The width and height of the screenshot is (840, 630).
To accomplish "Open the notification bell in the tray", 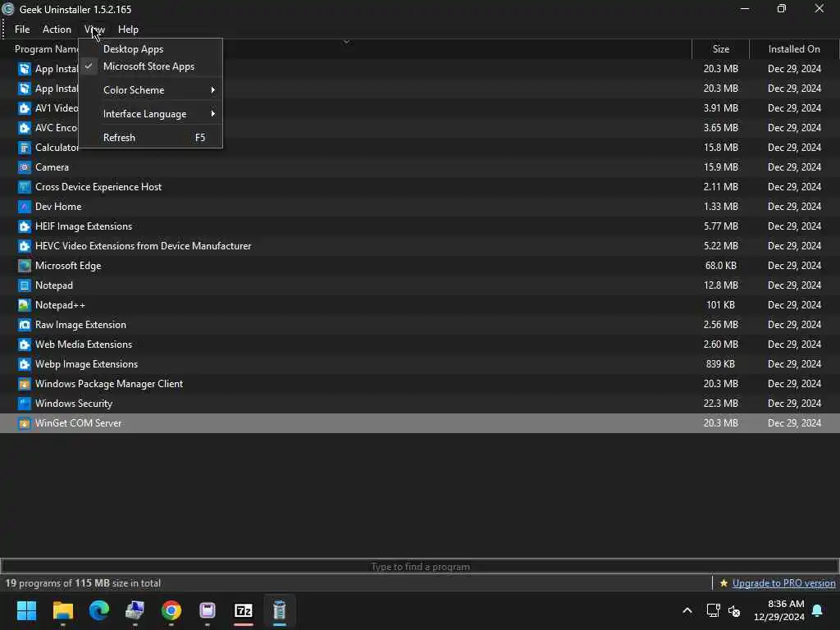I will click(818, 610).
